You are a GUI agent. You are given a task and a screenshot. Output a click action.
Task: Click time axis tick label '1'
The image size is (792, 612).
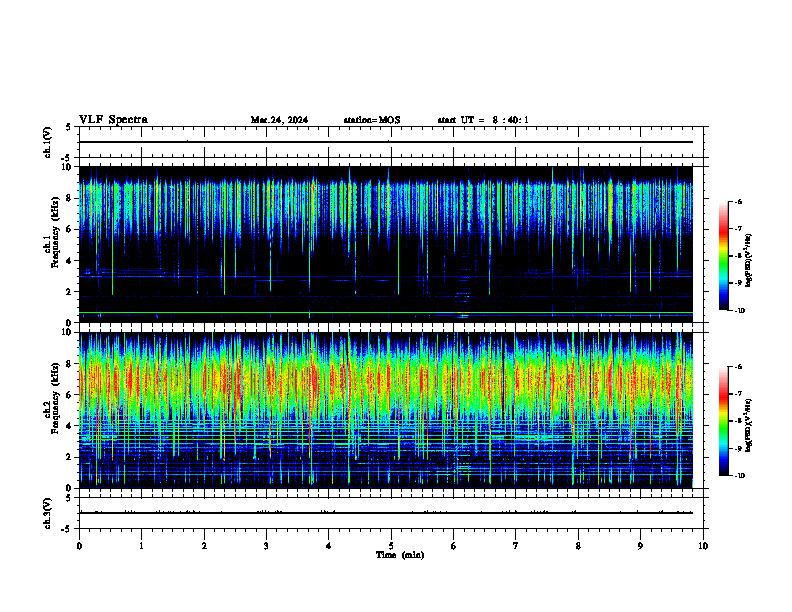click(141, 546)
